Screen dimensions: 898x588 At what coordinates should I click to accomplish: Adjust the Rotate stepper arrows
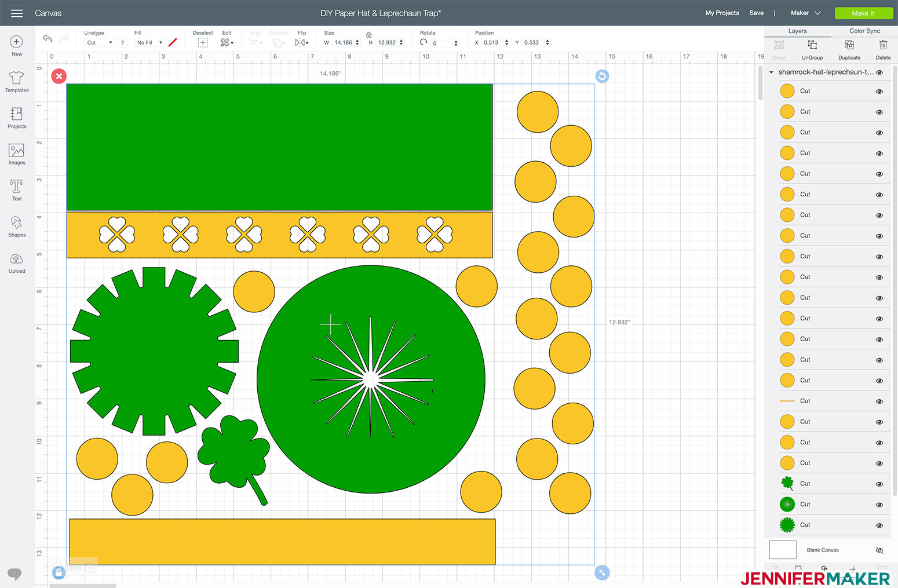456,43
